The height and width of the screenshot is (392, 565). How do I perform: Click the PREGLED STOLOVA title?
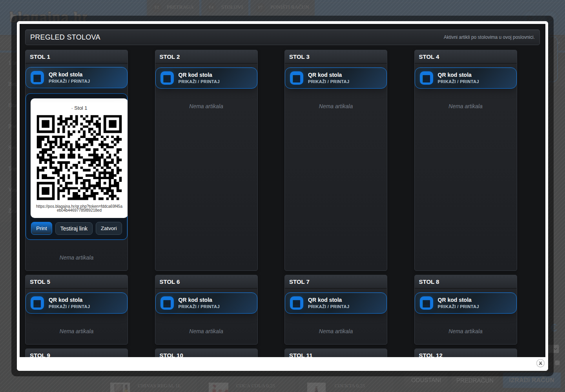65,37
